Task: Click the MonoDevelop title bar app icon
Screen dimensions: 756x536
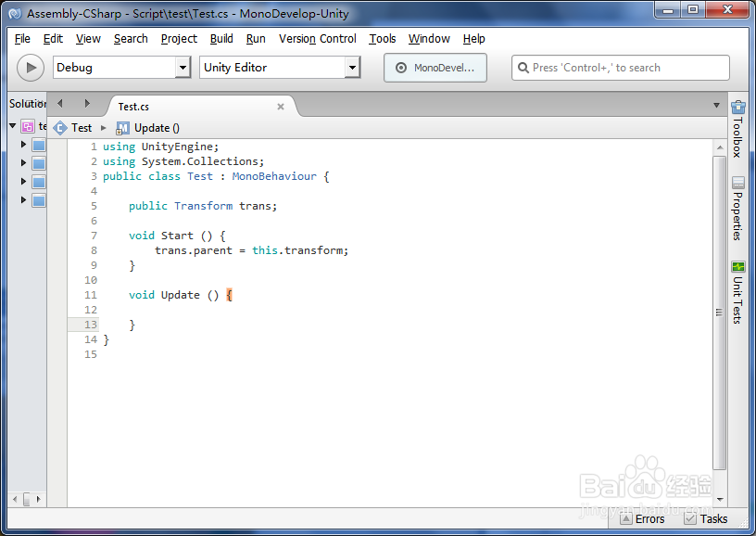Action: coord(16,14)
